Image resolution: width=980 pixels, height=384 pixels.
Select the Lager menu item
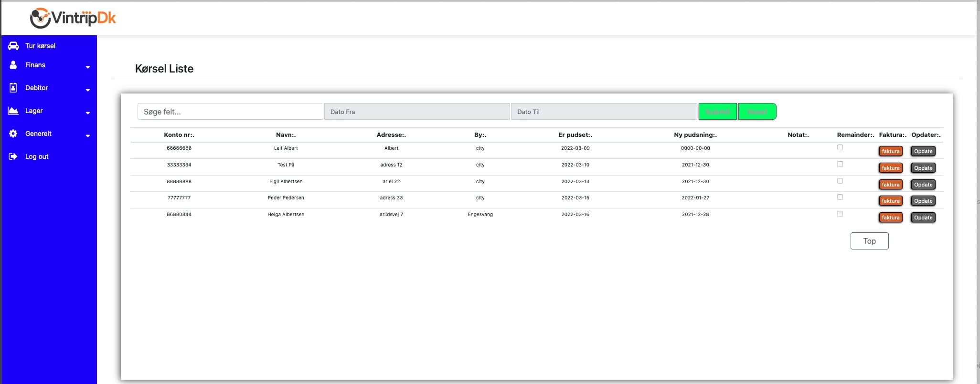coord(34,111)
